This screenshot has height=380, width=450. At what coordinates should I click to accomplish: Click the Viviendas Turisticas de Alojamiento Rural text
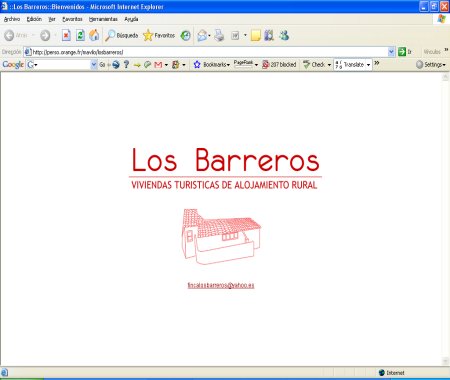224,185
